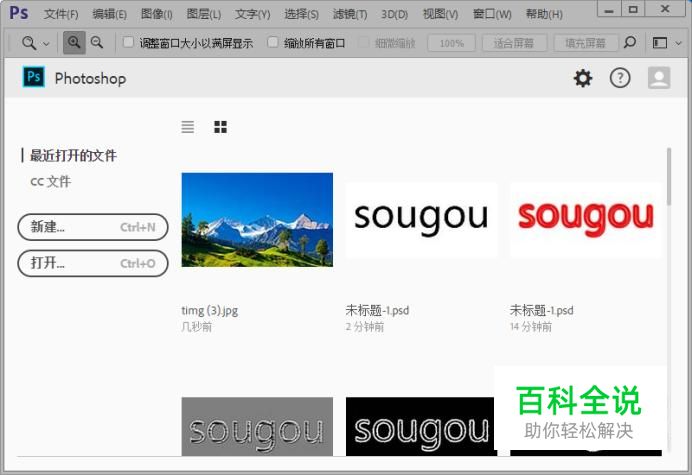Open the workspace layout switcher icon
Viewport: 692px width, 475px height.
660,43
